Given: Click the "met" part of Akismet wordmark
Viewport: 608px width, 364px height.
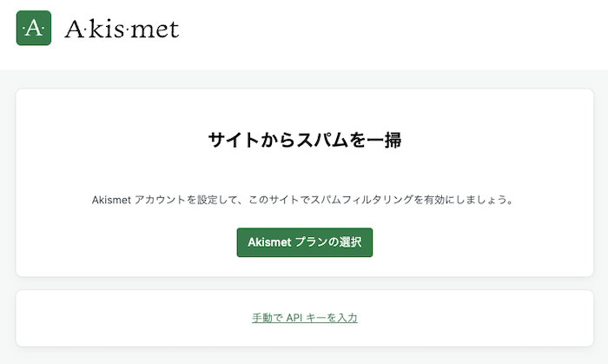Looking at the screenshot, I should 158,30.
